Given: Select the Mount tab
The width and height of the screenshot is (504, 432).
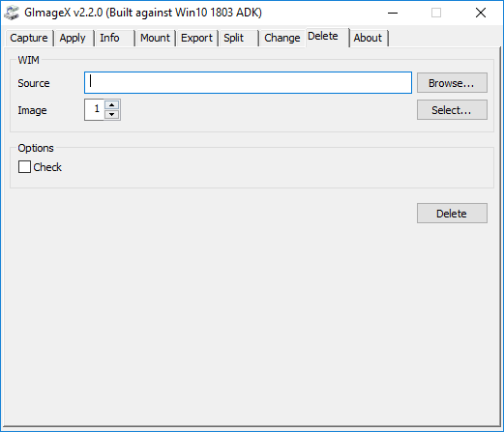Looking at the screenshot, I should (x=155, y=38).
